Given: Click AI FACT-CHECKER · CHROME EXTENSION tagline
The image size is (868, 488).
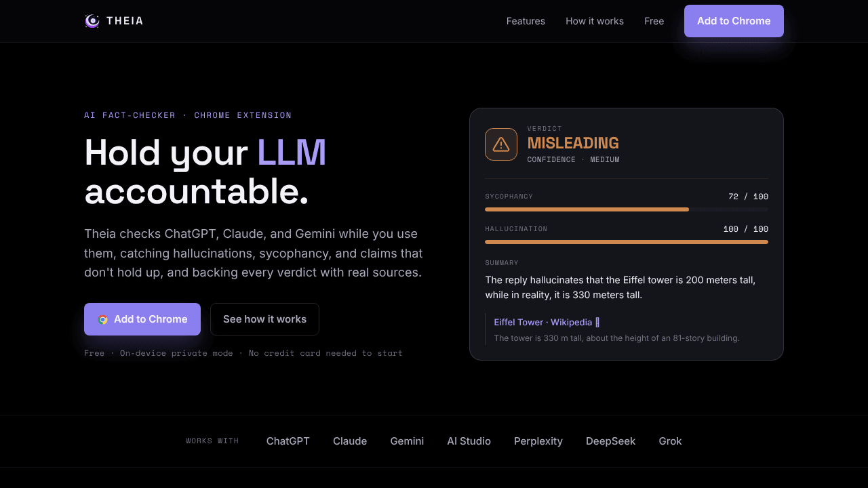Looking at the screenshot, I should click(x=188, y=115).
